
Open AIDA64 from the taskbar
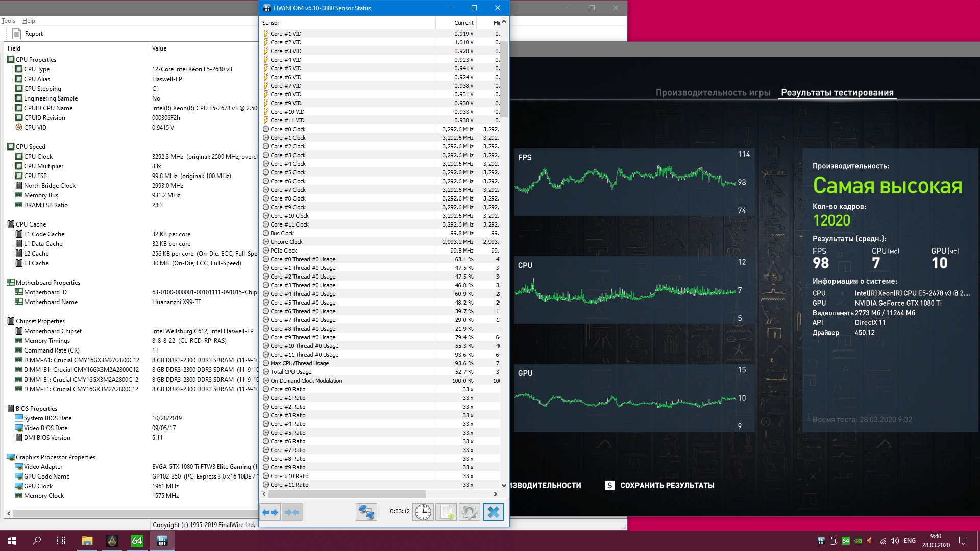137,541
